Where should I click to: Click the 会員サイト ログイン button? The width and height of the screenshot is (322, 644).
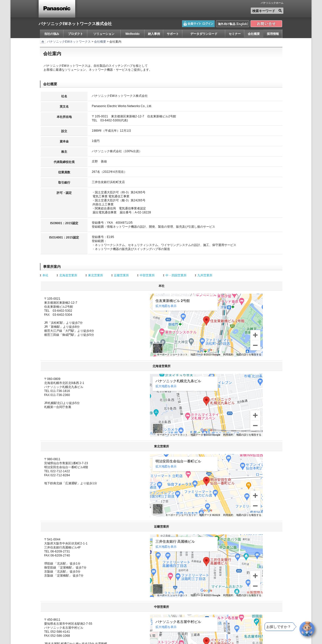(x=198, y=24)
